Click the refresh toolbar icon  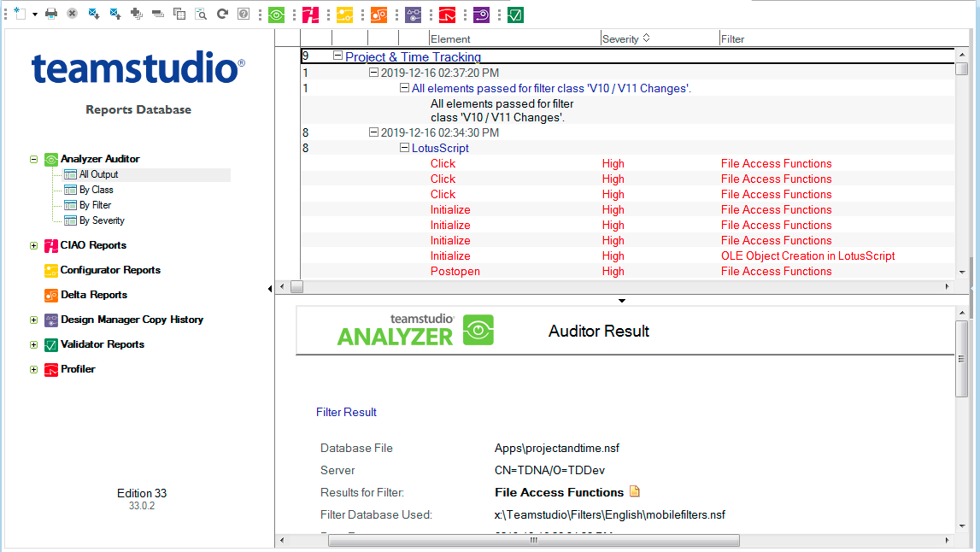(x=222, y=13)
